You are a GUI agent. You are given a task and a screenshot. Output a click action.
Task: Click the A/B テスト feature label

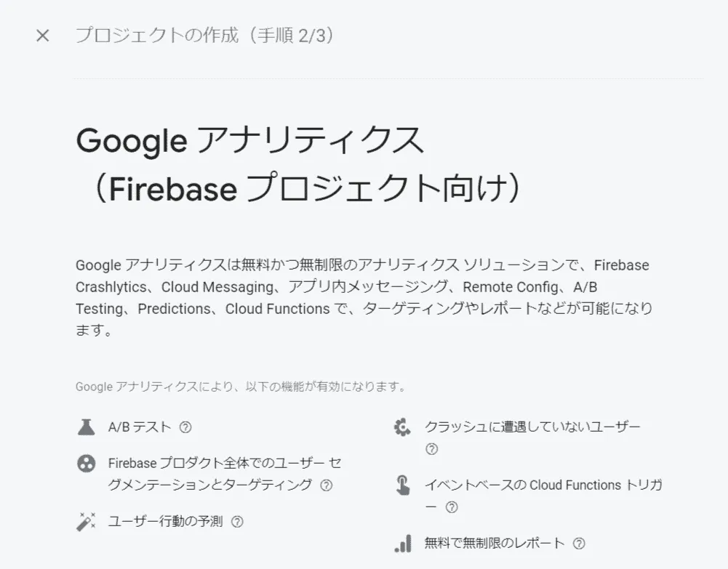(137, 428)
